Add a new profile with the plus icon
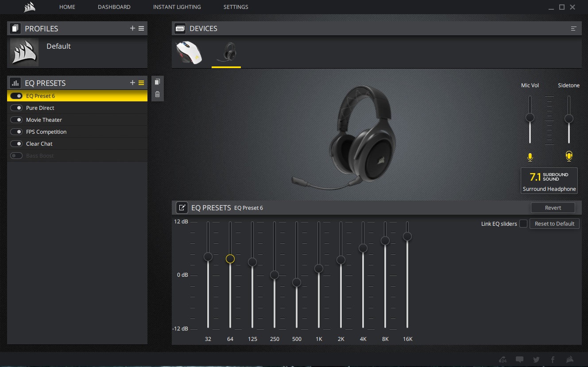The height and width of the screenshot is (367, 588). coord(132,28)
